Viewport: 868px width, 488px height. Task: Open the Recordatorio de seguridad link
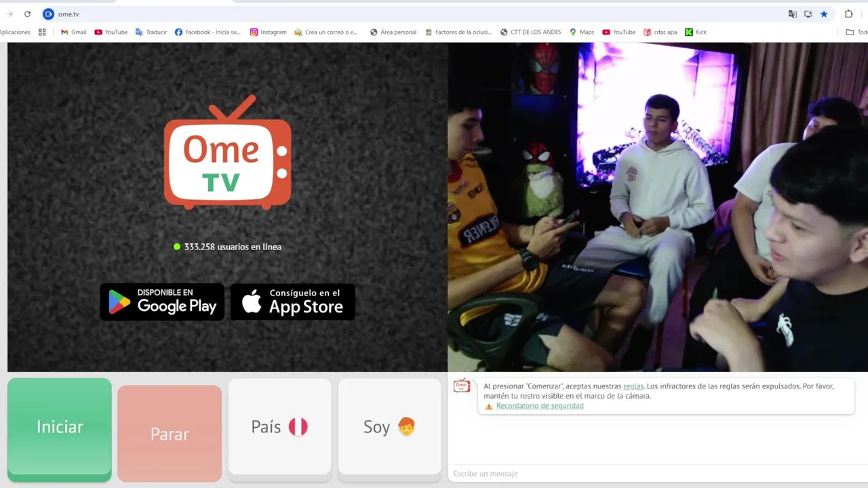540,406
